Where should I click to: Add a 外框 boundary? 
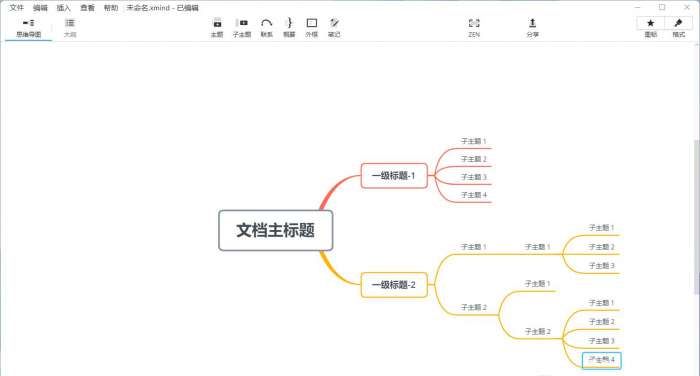point(312,28)
